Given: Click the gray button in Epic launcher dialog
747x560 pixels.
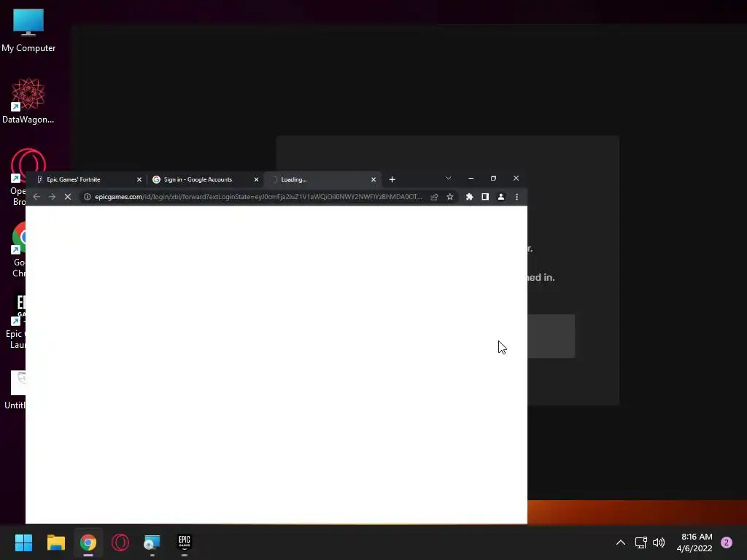Looking at the screenshot, I should 551,336.
